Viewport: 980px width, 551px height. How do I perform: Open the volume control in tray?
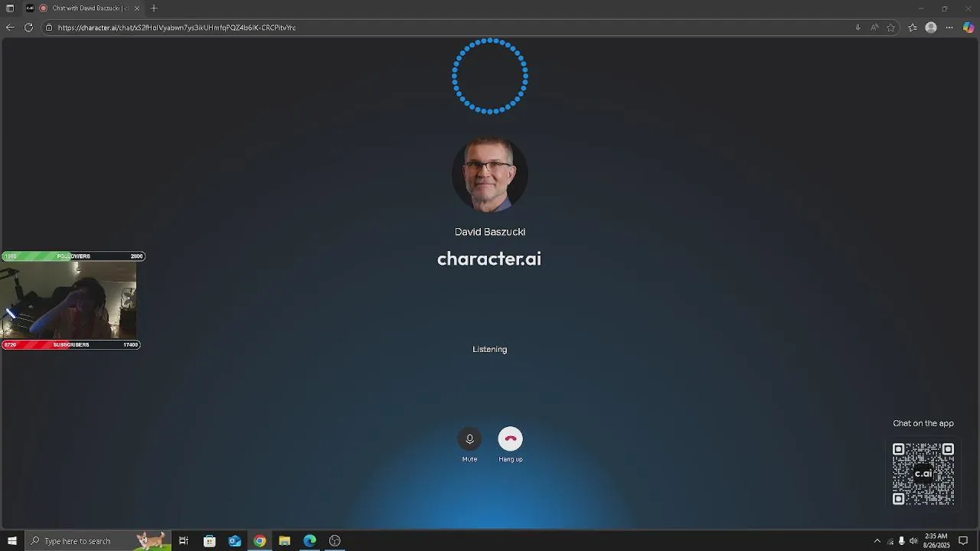click(x=913, y=541)
